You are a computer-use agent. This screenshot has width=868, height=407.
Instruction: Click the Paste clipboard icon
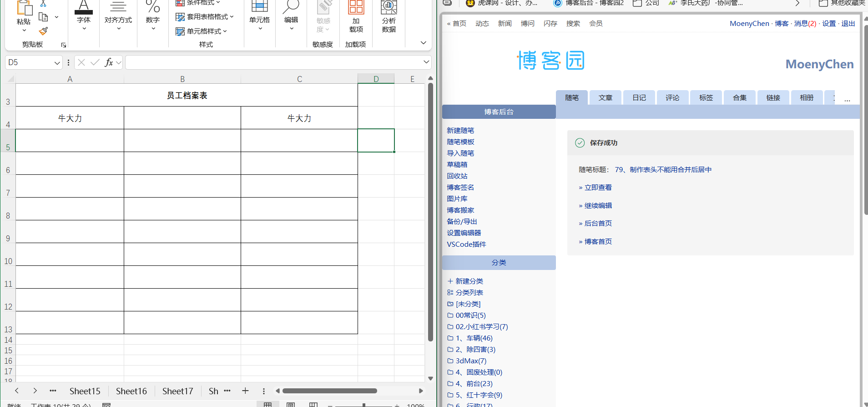coord(24,7)
